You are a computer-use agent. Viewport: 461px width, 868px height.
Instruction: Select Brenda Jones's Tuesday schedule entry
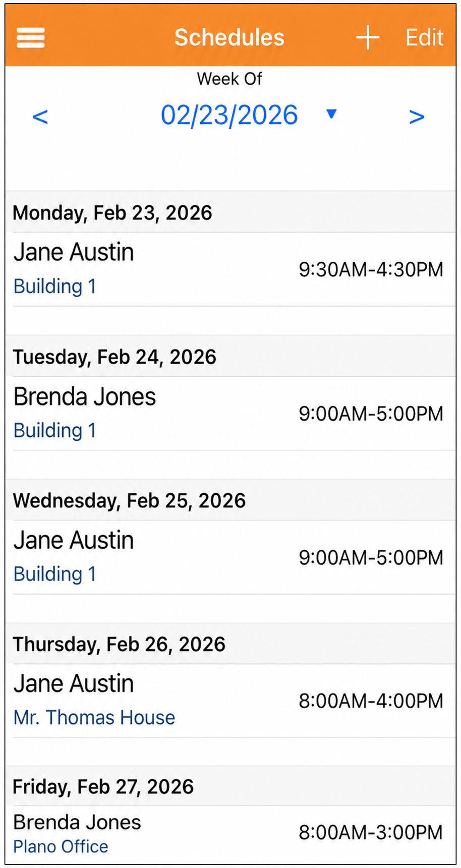pyautogui.click(x=231, y=414)
